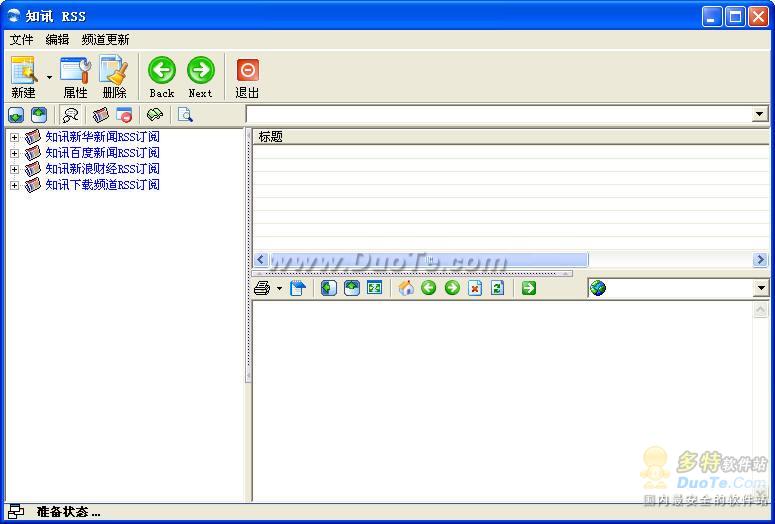775x524 pixels.
Task: Open 属性 (Properties) from the toolbar
Action: pos(76,77)
